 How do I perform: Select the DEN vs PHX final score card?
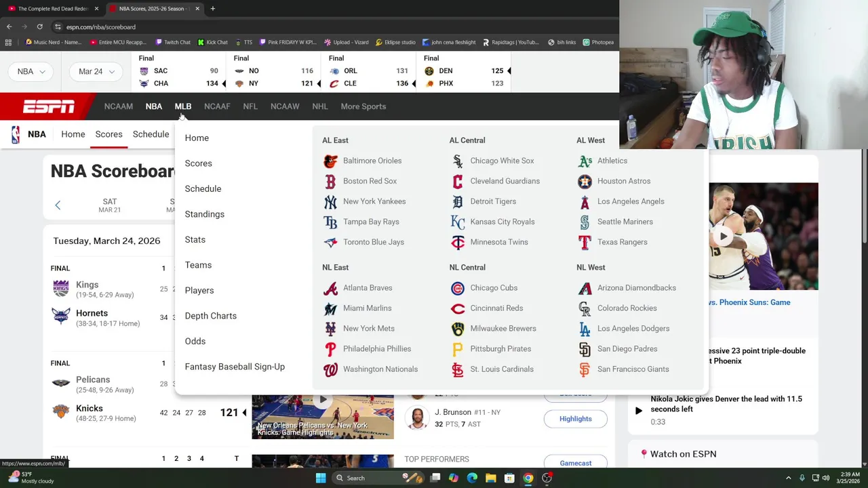464,71
